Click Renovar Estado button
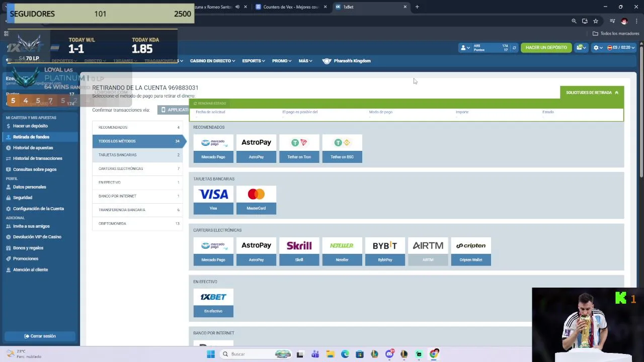 (210, 103)
